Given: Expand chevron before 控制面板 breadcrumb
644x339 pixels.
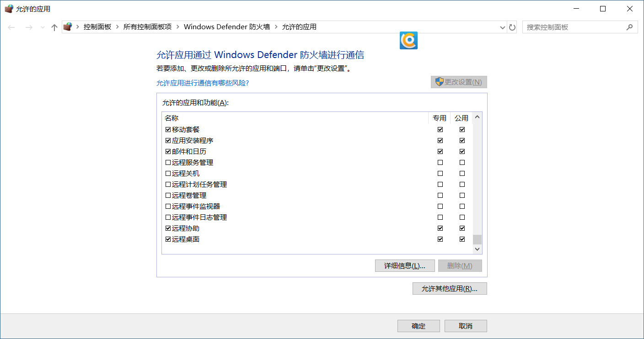Looking at the screenshot, I should coord(78,27).
